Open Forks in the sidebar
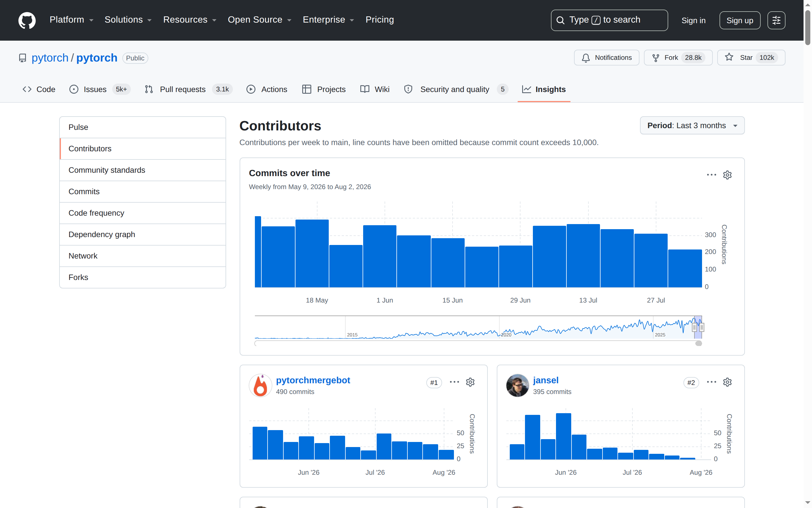 (143, 277)
